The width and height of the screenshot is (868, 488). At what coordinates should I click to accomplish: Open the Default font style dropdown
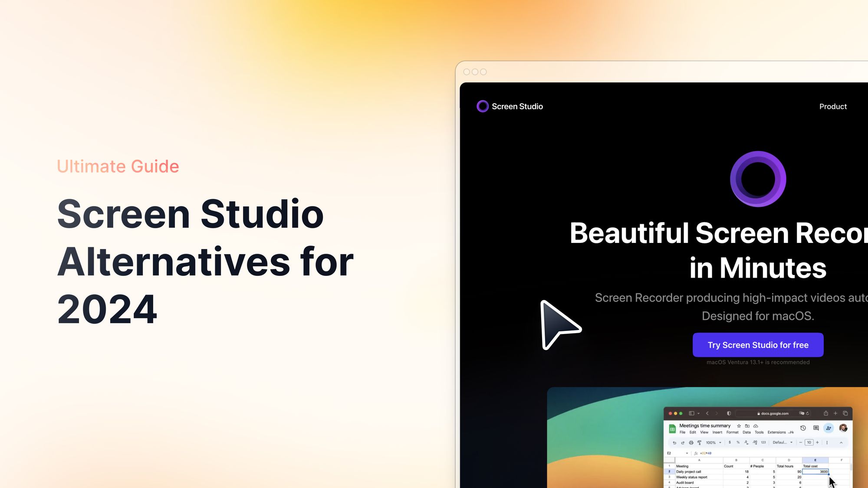(x=782, y=442)
